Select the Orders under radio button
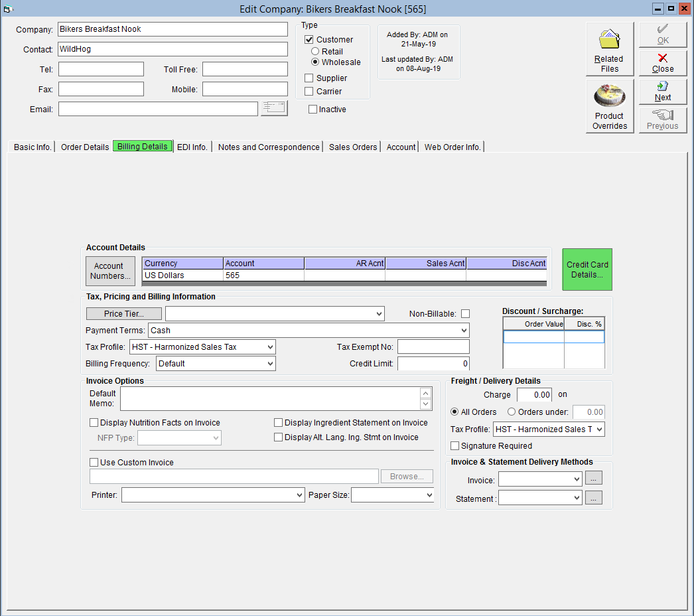 [x=512, y=412]
